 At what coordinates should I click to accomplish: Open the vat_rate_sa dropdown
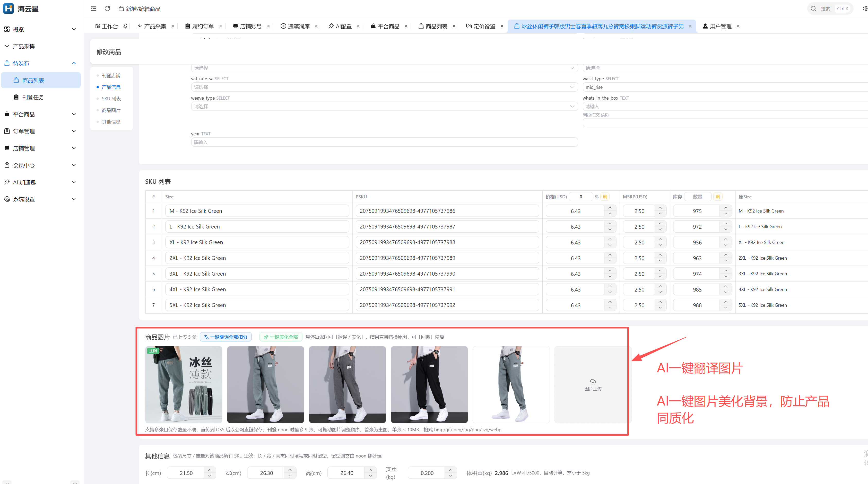pyautogui.click(x=384, y=87)
